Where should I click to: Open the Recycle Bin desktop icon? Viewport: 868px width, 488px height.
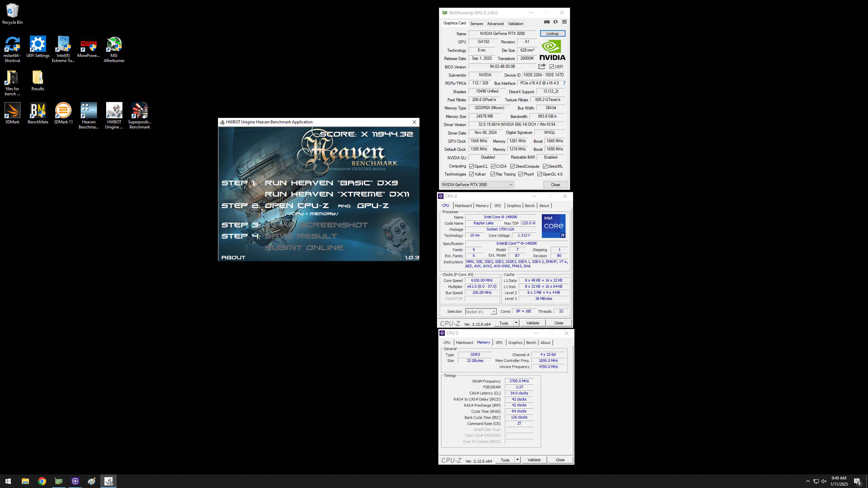[x=12, y=14]
